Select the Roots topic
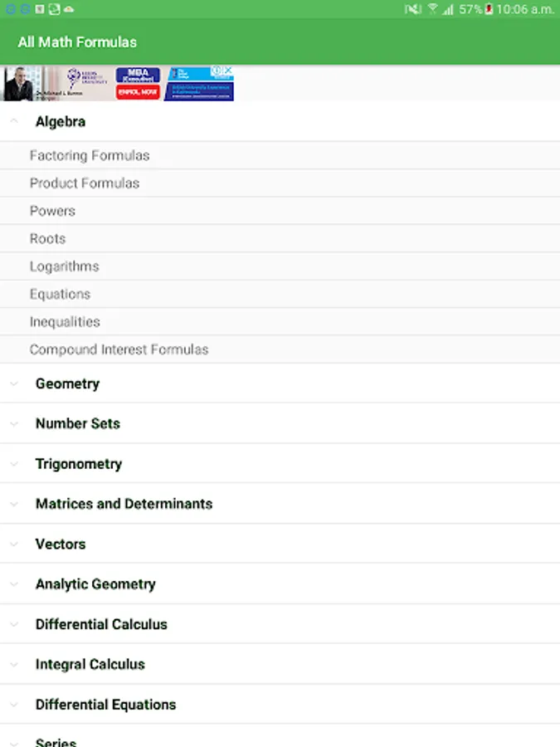Viewport: 560px width, 747px height. [x=47, y=239]
